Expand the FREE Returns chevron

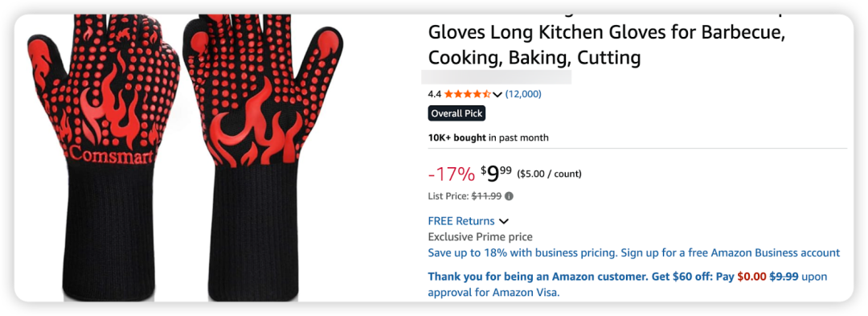(x=503, y=221)
